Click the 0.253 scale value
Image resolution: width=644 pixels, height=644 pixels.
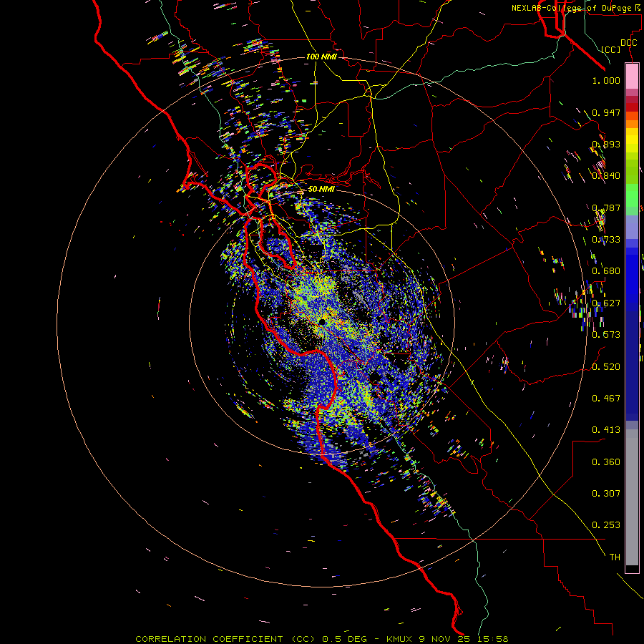coord(606,525)
